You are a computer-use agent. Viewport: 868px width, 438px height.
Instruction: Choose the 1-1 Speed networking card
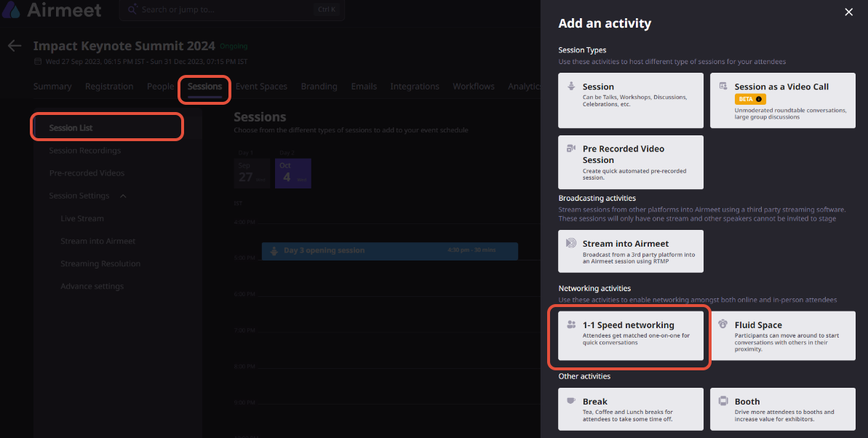coord(631,335)
